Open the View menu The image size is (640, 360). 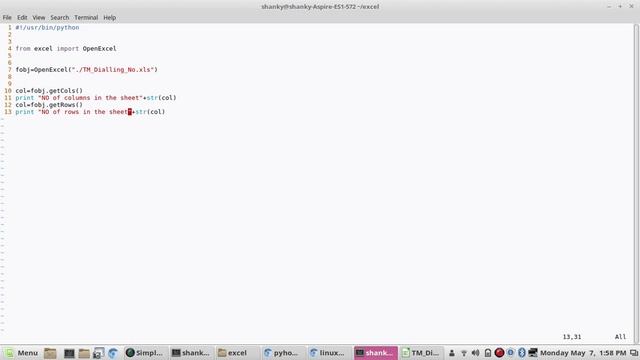click(x=39, y=18)
